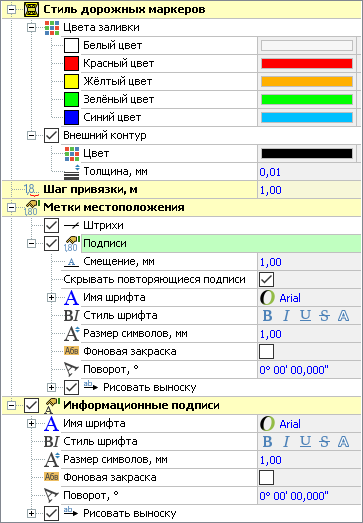Toggle Strikethrough in Информационные подписи font style
This screenshot has height=523, width=363.
click(x=324, y=442)
